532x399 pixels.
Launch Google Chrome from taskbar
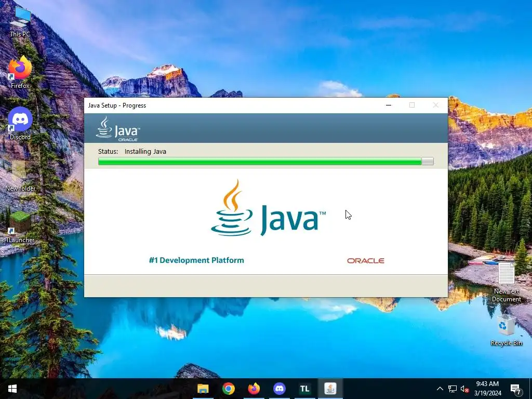(x=229, y=389)
